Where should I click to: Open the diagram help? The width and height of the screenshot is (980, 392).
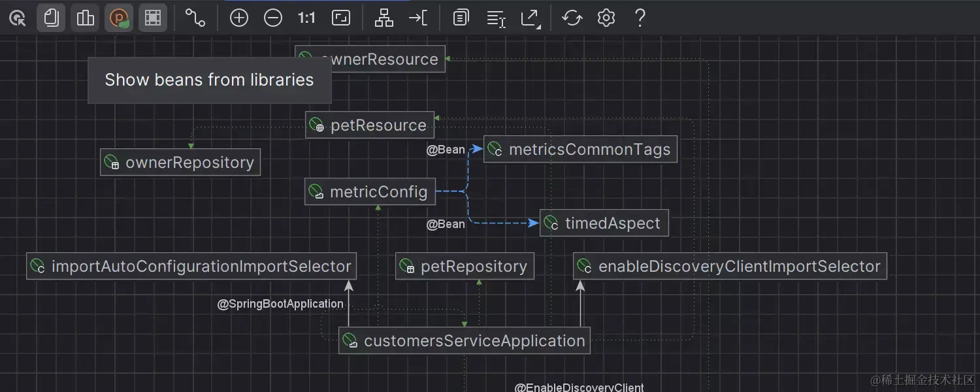pyautogui.click(x=640, y=18)
